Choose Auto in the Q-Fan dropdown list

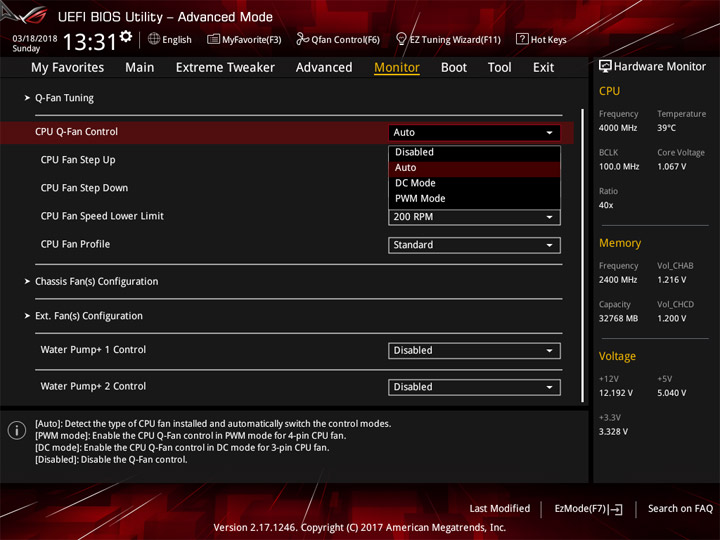coord(474,168)
